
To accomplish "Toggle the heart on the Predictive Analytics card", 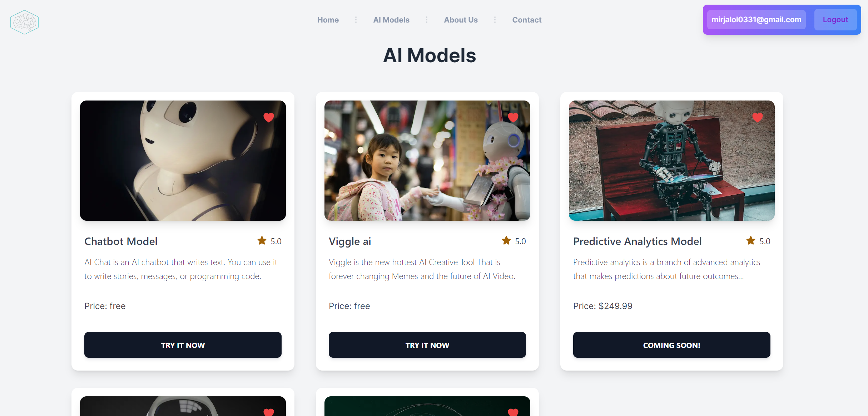I will pos(758,117).
